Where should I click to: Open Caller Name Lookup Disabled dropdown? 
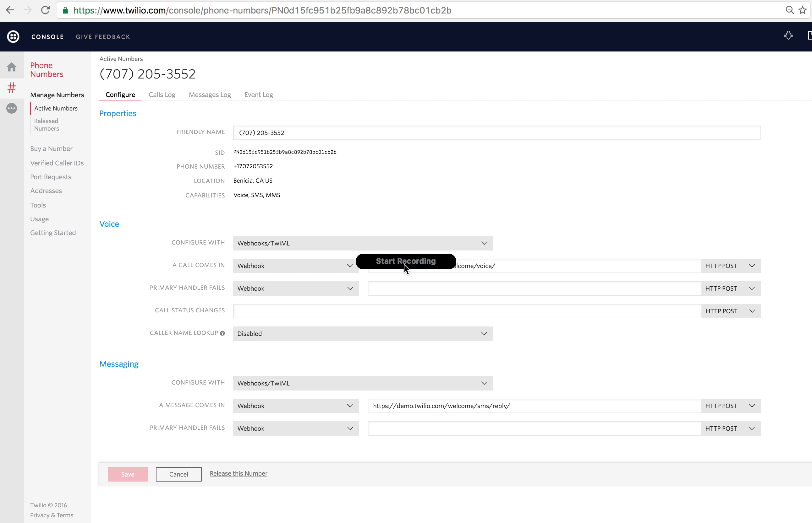[363, 333]
